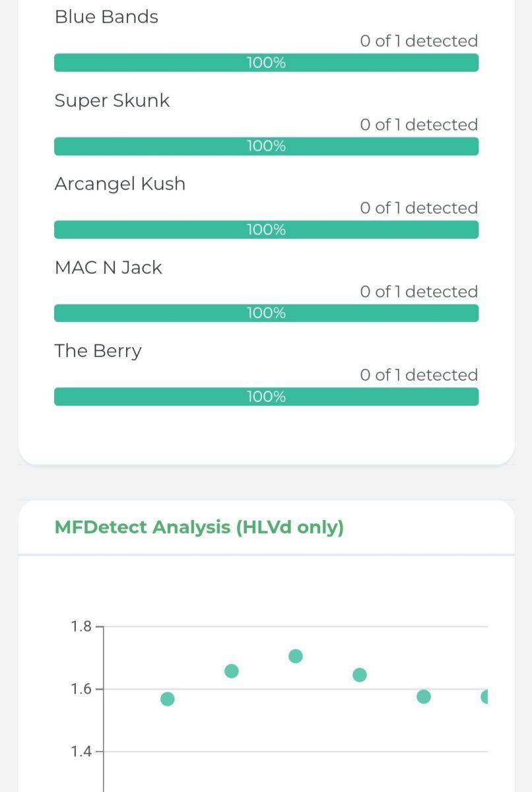The height and width of the screenshot is (792, 532).
Task: Click The Berry 100% progress bar
Action: click(x=266, y=397)
